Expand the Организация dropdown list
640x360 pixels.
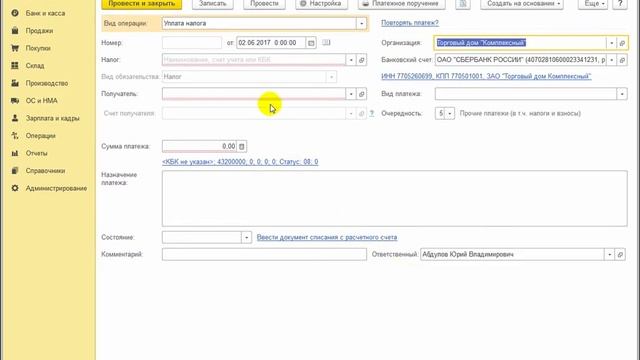[611, 43]
